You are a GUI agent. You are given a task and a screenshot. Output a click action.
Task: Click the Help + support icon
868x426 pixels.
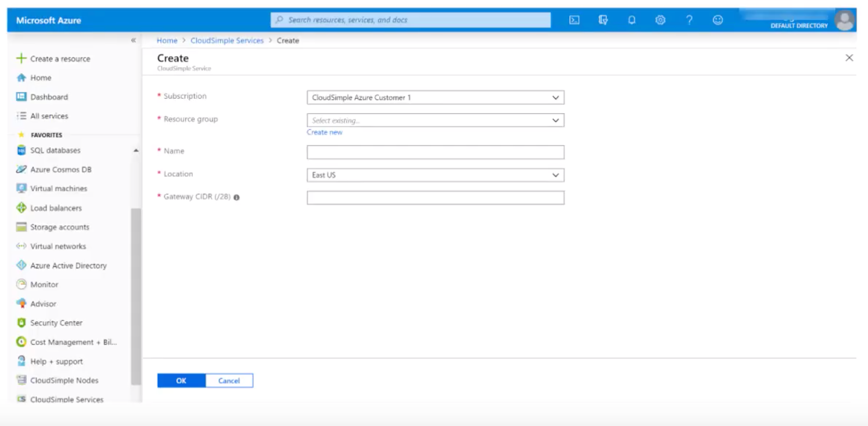(21, 361)
